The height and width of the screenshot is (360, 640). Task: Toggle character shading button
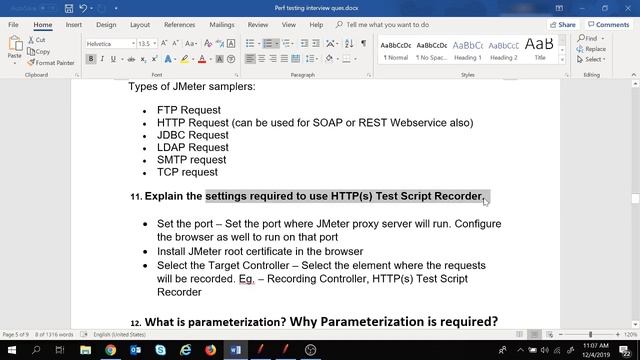pyautogui.click(x=219, y=60)
